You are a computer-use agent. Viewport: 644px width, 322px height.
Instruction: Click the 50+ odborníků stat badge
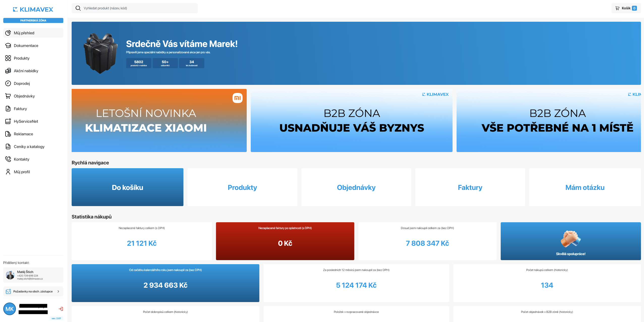[165, 63]
